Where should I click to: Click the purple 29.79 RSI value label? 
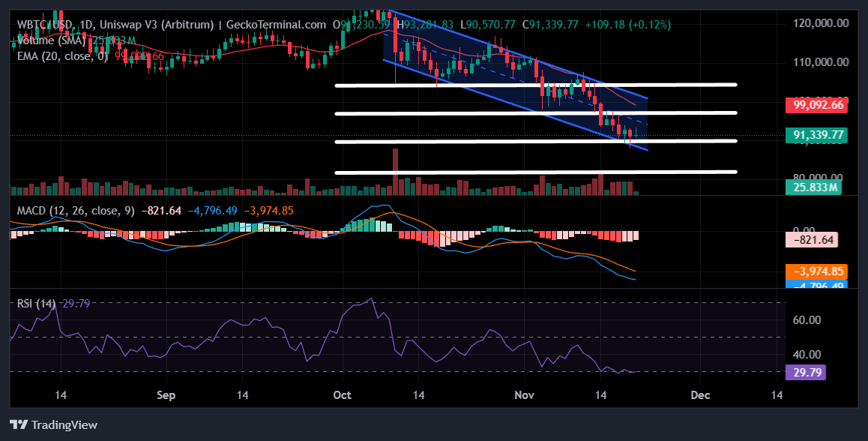point(806,372)
